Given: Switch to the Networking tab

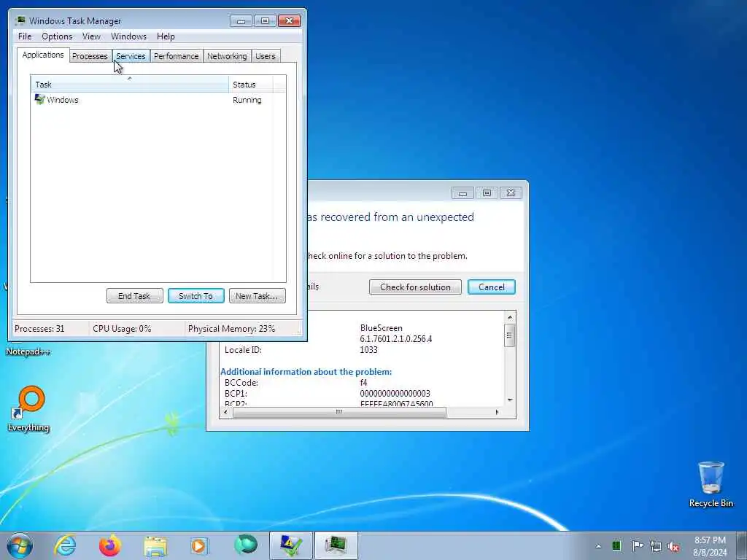Looking at the screenshot, I should pyautogui.click(x=227, y=56).
